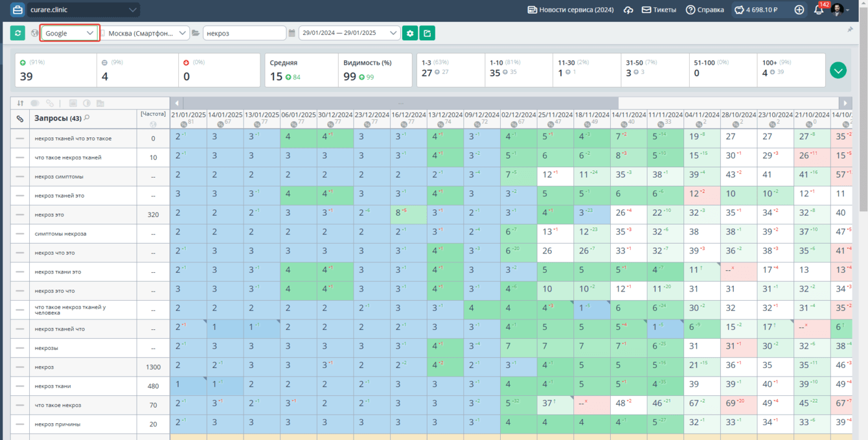The image size is (868, 440).
Task: Click the sort arrows icon above queries
Action: tap(20, 103)
